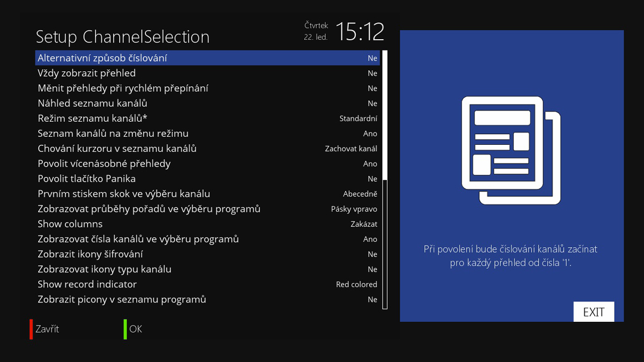
Task: Toggle the 'Ne' value for Alternativní způsob číslování
Action: (x=372, y=58)
